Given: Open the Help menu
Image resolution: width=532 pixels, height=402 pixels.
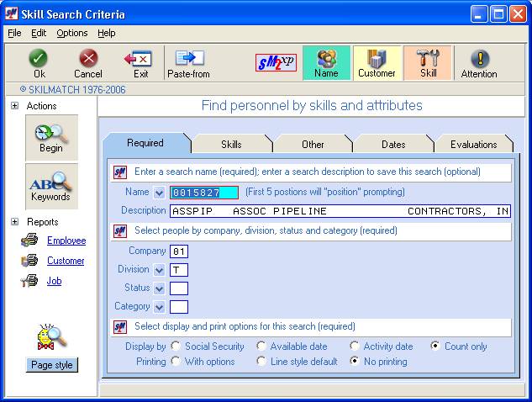Looking at the screenshot, I should (107, 33).
